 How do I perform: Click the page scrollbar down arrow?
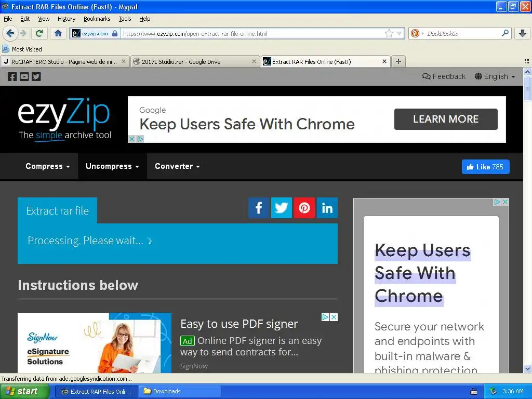(x=527, y=368)
